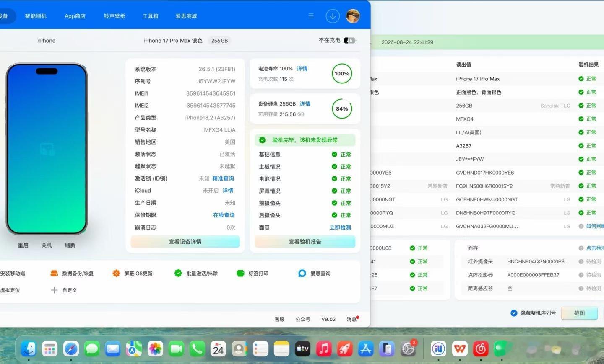This screenshot has width=604, height=364.
Task: Click the 100% battery health ring
Action: point(342,74)
